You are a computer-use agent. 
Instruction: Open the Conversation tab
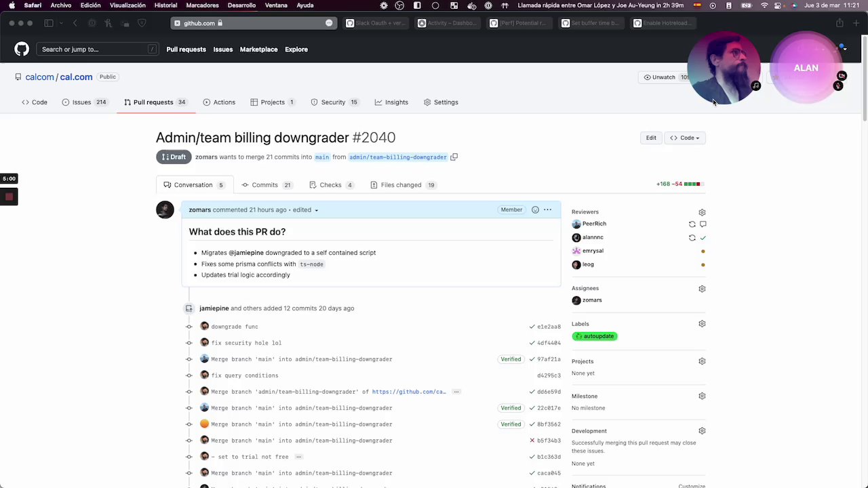(194, 185)
